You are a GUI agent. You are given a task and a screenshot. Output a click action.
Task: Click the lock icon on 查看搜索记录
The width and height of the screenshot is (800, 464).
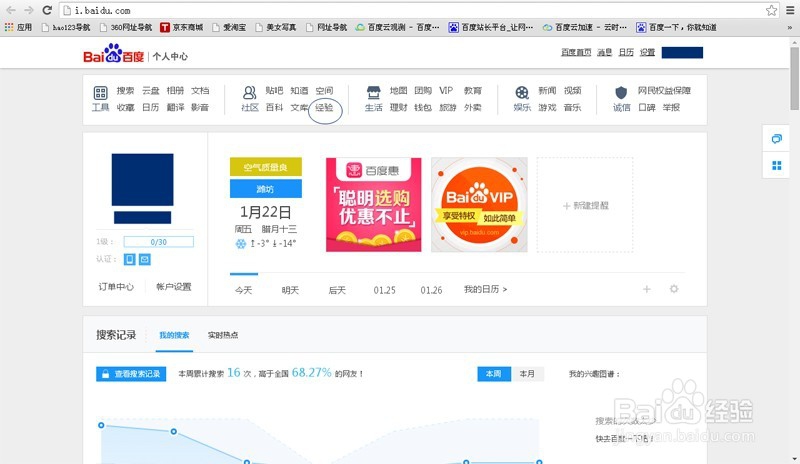coord(105,374)
